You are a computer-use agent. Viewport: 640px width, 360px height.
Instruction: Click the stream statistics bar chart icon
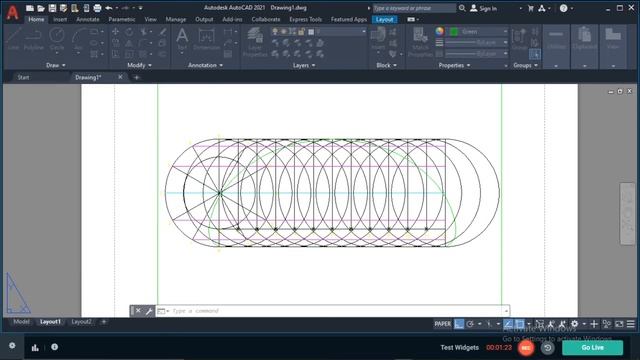click(x=35, y=347)
